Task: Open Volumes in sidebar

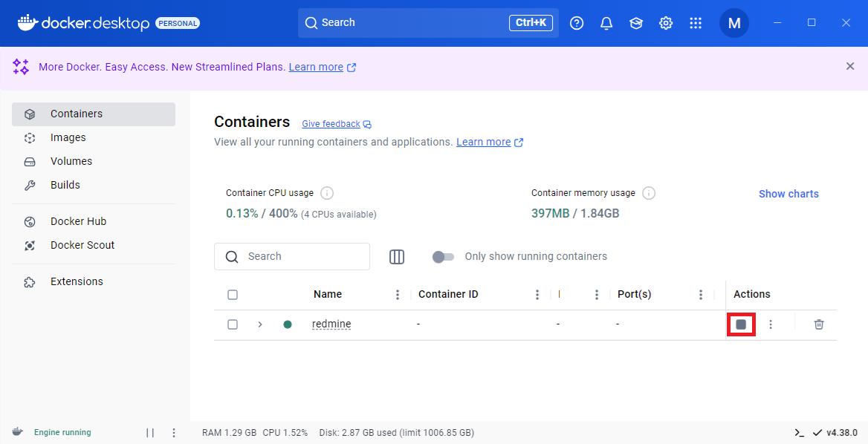Action: tap(94, 161)
